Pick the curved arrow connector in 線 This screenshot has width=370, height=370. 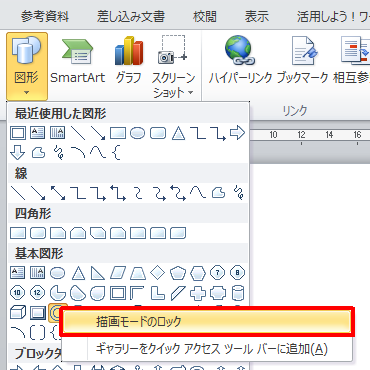(x=158, y=193)
